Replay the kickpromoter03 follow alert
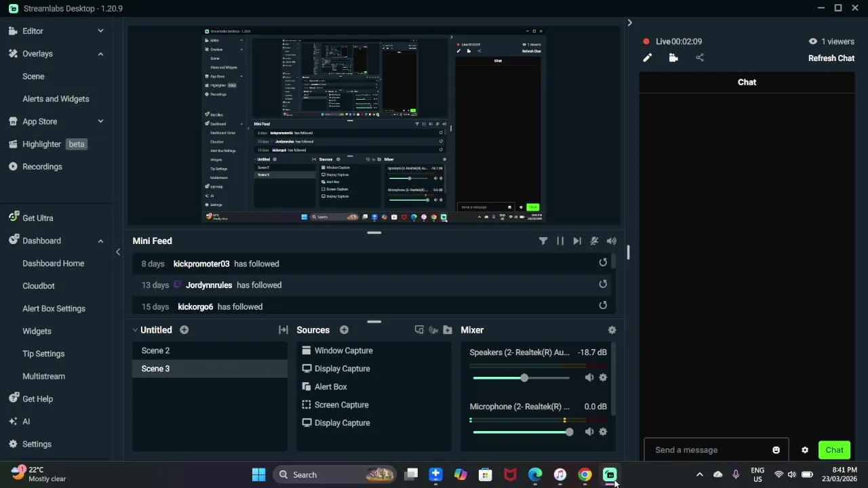The width and height of the screenshot is (868, 488). (x=603, y=263)
